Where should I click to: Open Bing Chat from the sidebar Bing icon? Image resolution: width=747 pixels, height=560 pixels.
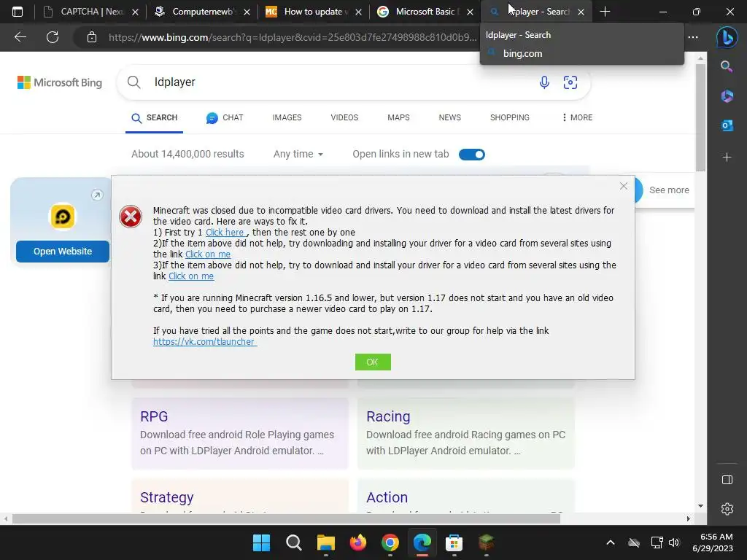[x=727, y=37]
